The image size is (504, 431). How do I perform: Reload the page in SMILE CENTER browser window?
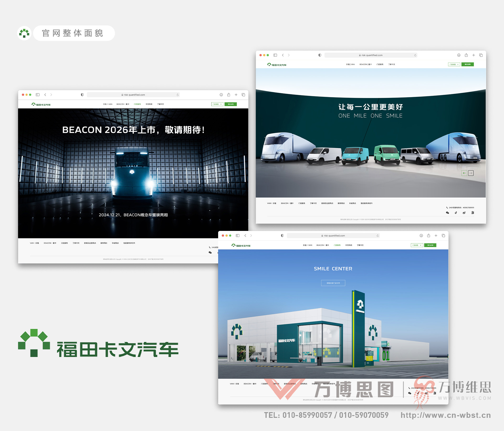click(x=378, y=236)
